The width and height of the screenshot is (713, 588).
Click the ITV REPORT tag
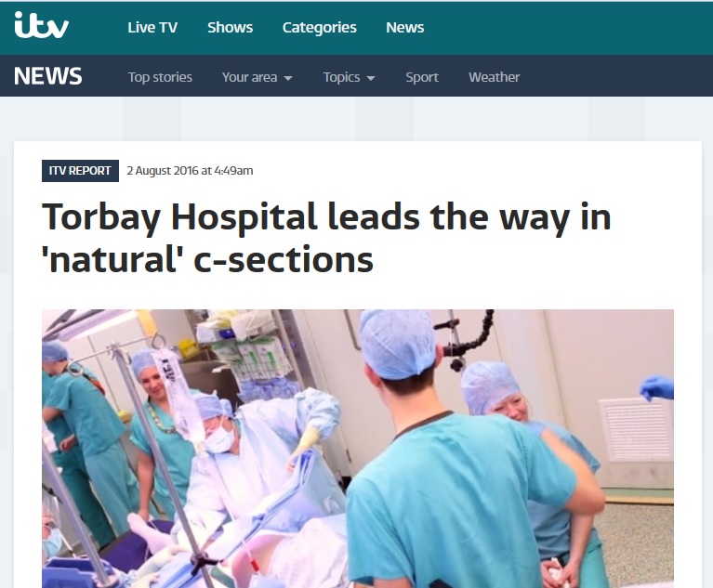coord(80,171)
